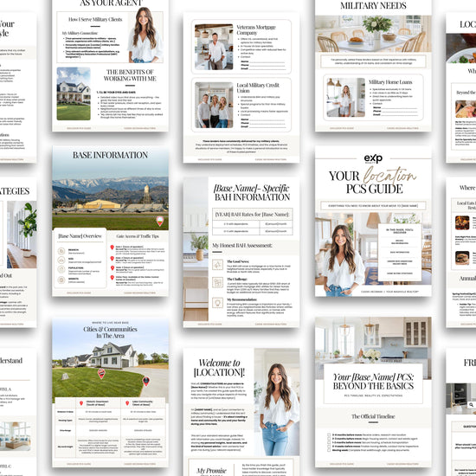Click THE BENEFITS OF WORKING WITH ME heading
Image resolution: width=476 pixels, height=476 pixels.
click(x=130, y=75)
